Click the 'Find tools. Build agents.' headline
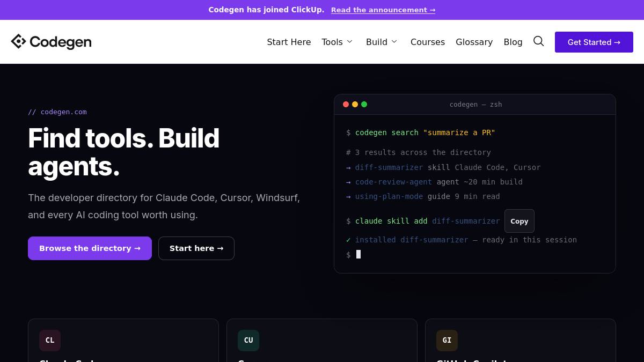 click(124, 152)
